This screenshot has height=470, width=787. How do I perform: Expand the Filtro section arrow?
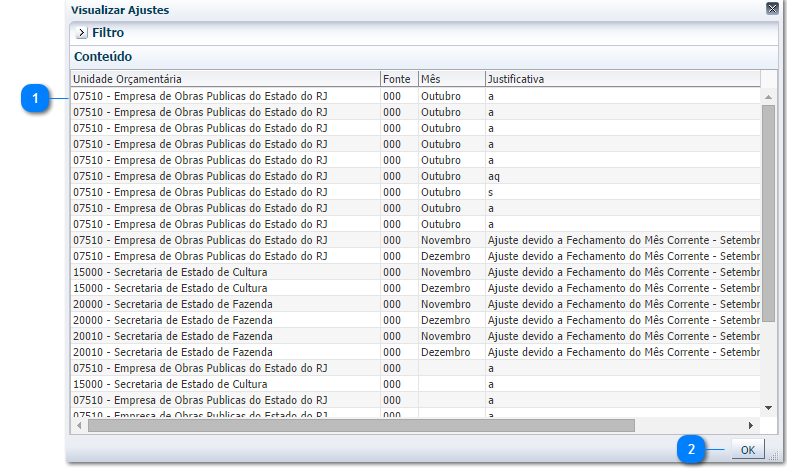[82, 33]
